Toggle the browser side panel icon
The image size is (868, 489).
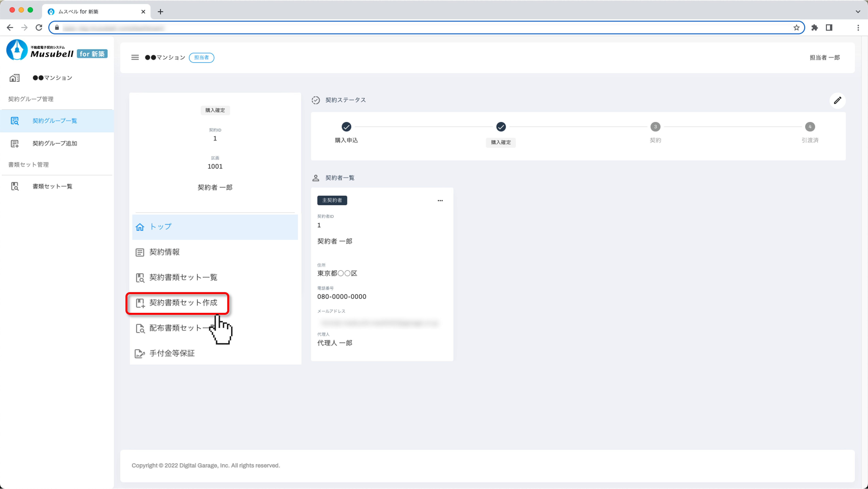click(829, 28)
